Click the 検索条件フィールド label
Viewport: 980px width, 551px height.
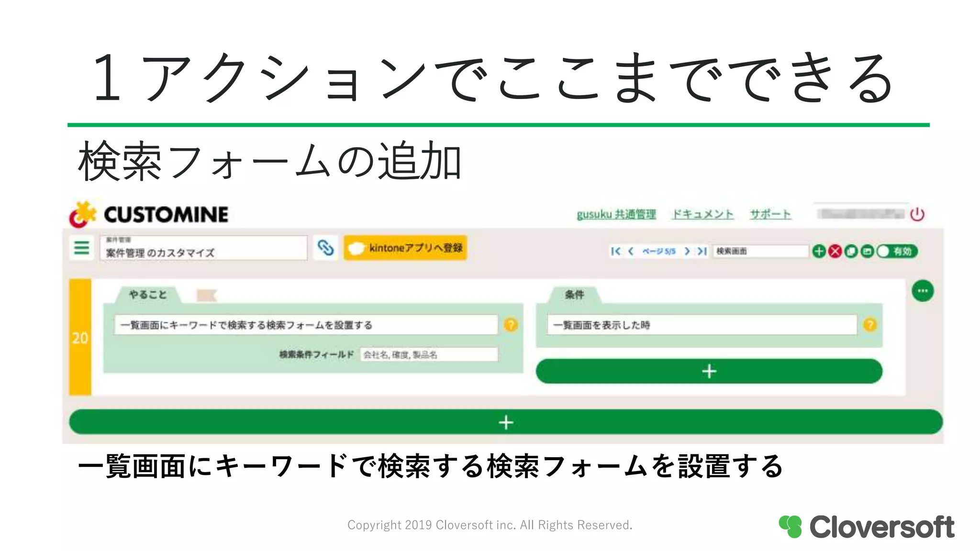point(316,354)
